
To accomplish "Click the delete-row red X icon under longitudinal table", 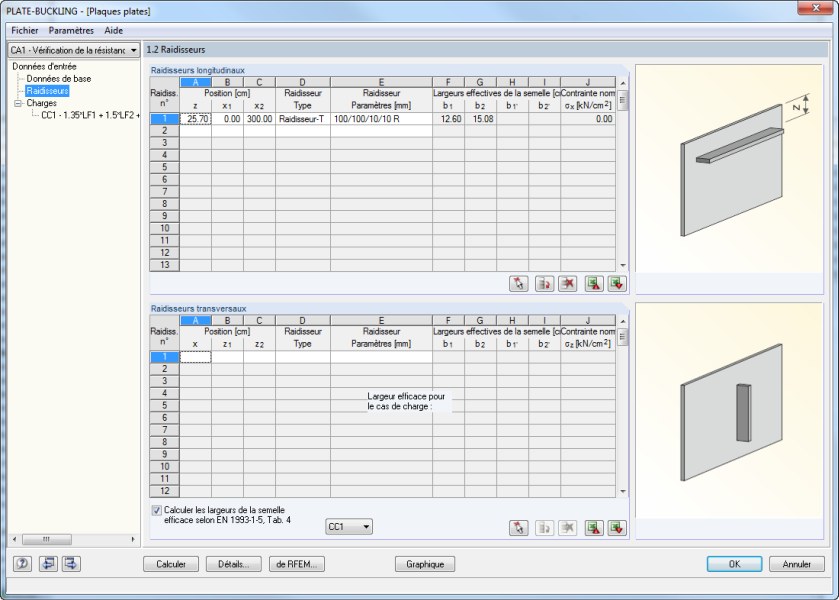I will click(x=567, y=284).
